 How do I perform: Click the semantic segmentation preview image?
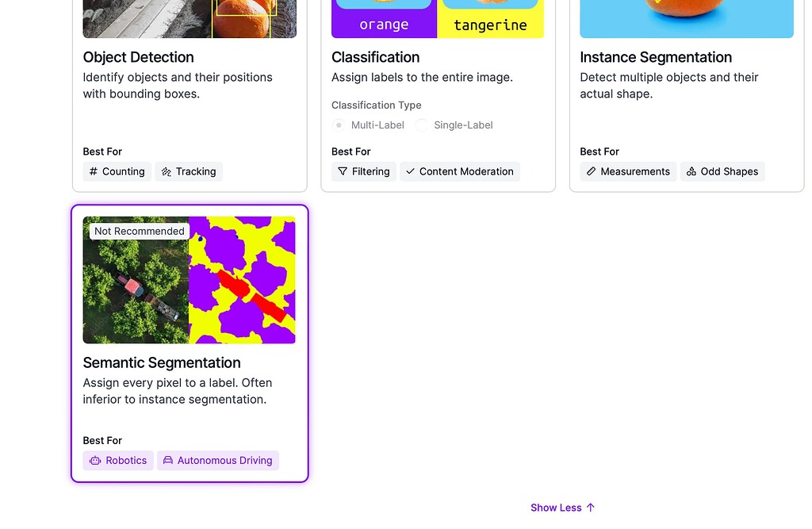click(x=189, y=280)
